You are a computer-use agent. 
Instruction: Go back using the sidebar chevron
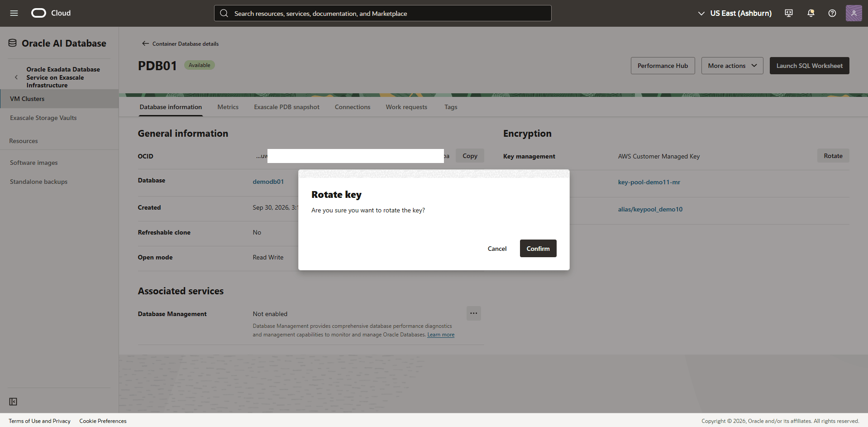tap(16, 77)
